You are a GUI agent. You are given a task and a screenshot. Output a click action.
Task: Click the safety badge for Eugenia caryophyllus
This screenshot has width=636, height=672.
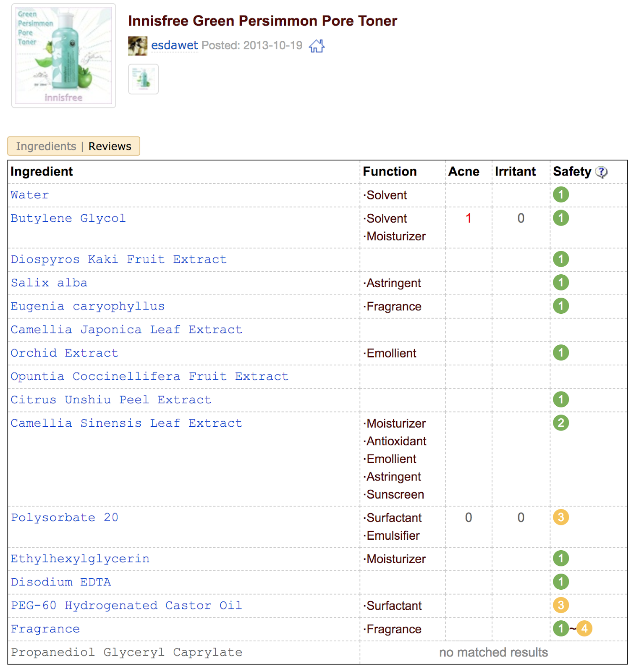pyautogui.click(x=561, y=306)
